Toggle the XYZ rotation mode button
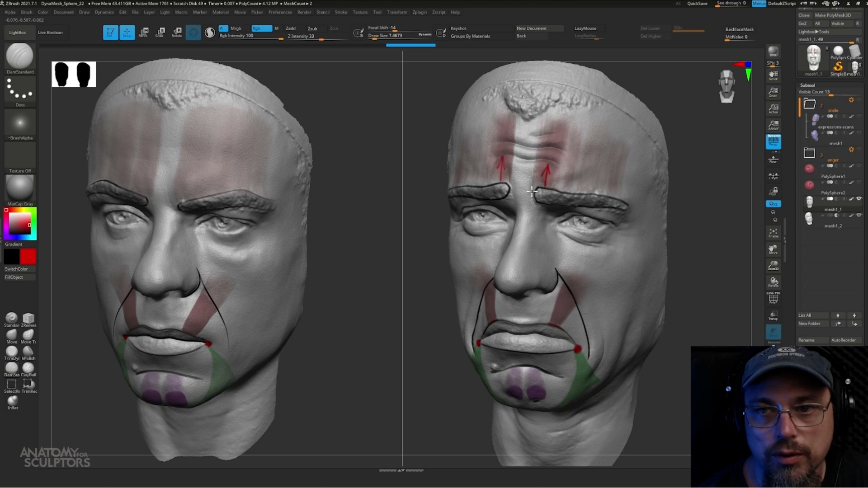The image size is (868, 488). pos(774,204)
